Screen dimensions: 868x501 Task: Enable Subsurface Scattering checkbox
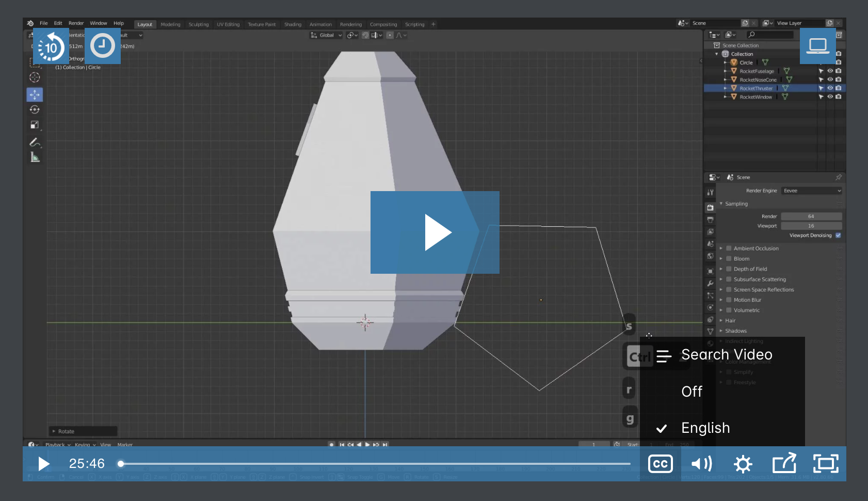coord(729,279)
